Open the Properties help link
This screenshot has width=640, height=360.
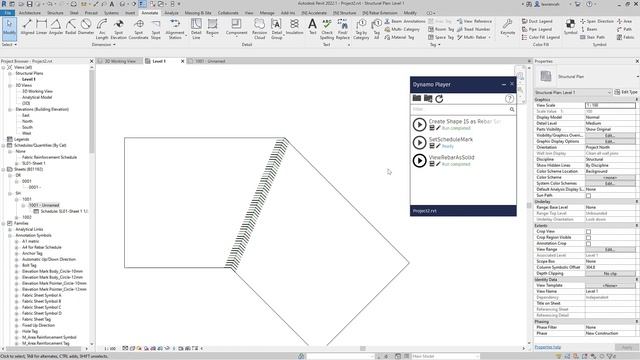click(x=548, y=347)
